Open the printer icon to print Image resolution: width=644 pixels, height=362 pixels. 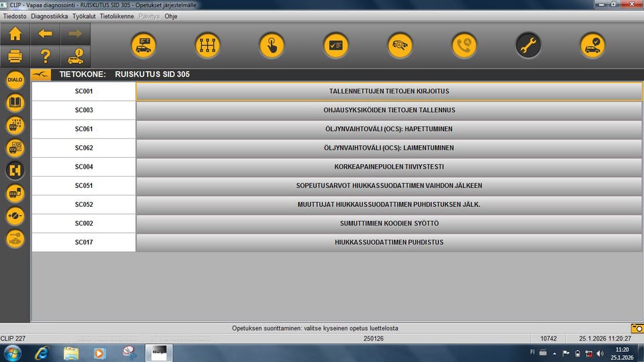pyautogui.click(x=15, y=56)
